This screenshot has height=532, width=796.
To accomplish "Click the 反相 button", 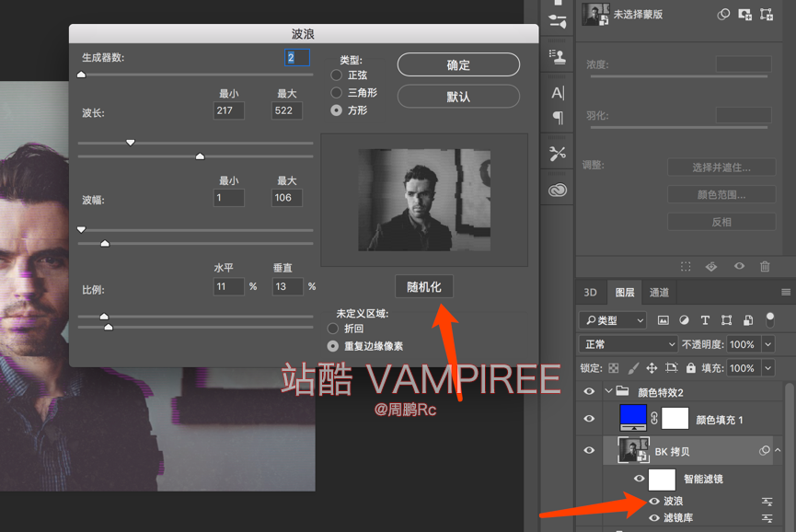I will 721,222.
